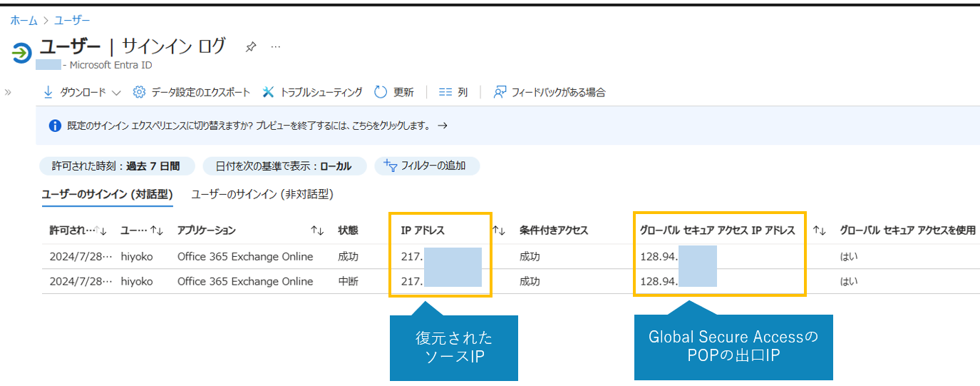Open the ellipsis more options menu
The width and height of the screenshot is (980, 386).
tap(276, 47)
